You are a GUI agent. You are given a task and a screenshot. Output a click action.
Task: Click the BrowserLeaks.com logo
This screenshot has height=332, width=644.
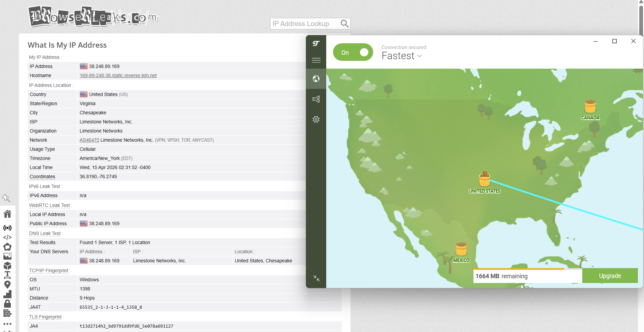pyautogui.click(x=94, y=16)
